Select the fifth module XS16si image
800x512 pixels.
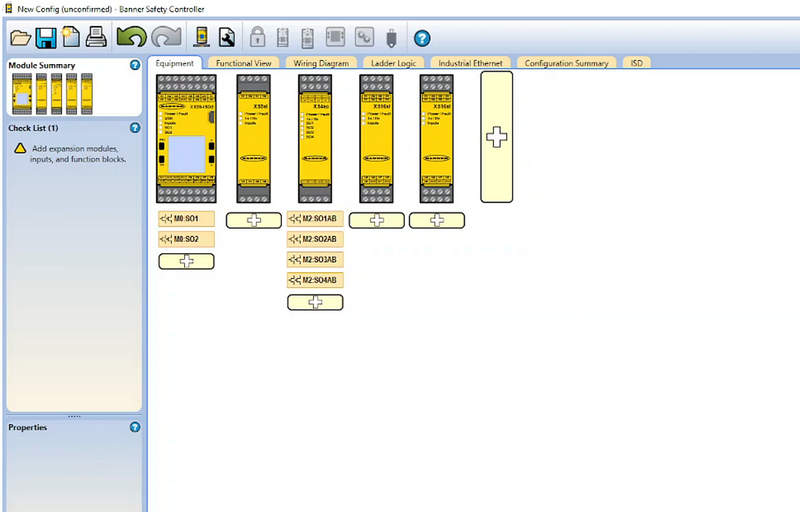(437, 139)
